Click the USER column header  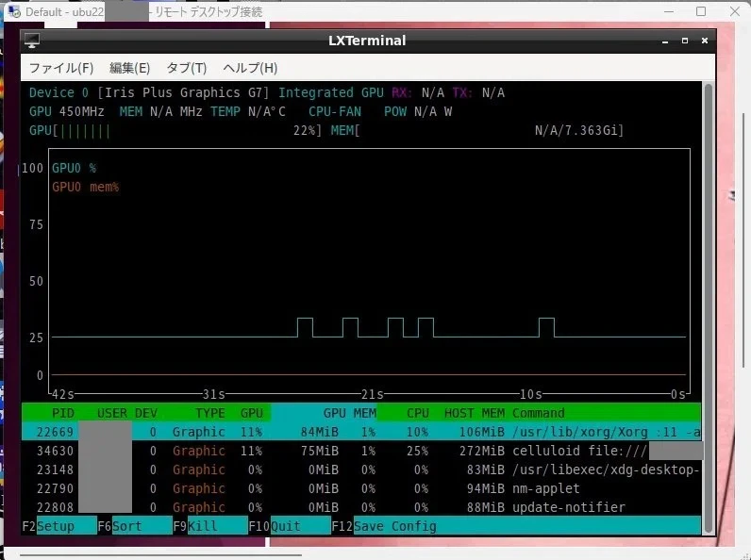click(x=112, y=413)
